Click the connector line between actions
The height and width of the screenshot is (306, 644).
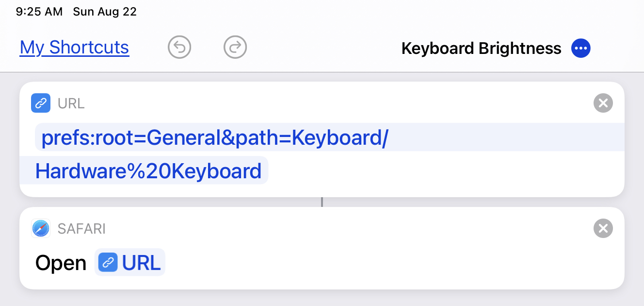[x=322, y=202]
